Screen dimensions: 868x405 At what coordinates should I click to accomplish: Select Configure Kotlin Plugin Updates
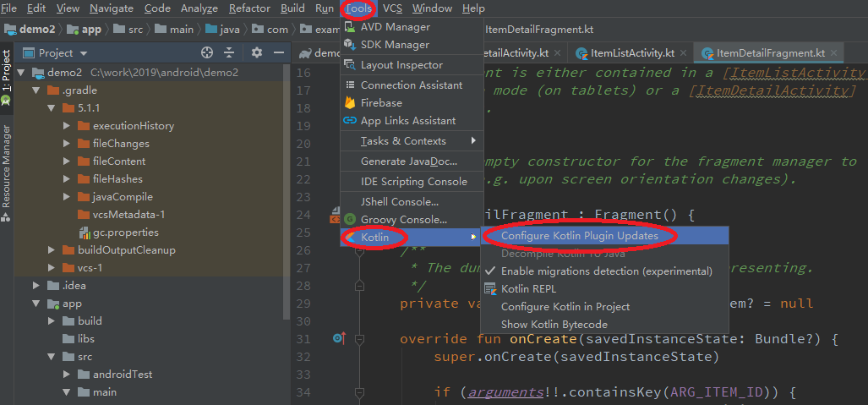[604, 235]
